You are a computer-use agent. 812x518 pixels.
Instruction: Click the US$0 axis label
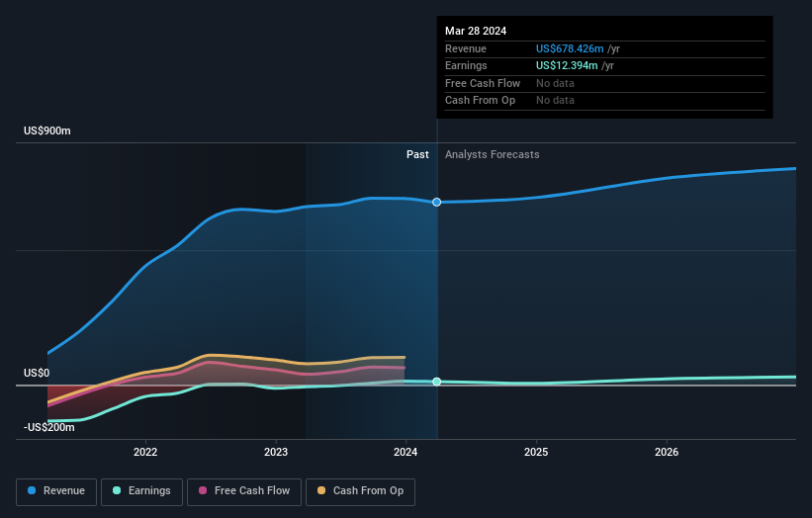tap(37, 373)
